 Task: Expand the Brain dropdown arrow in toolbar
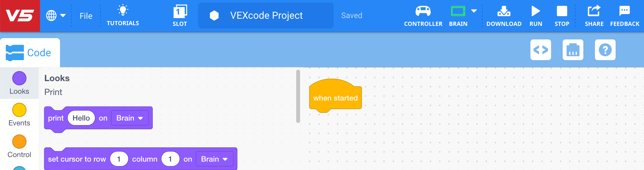coord(474,11)
